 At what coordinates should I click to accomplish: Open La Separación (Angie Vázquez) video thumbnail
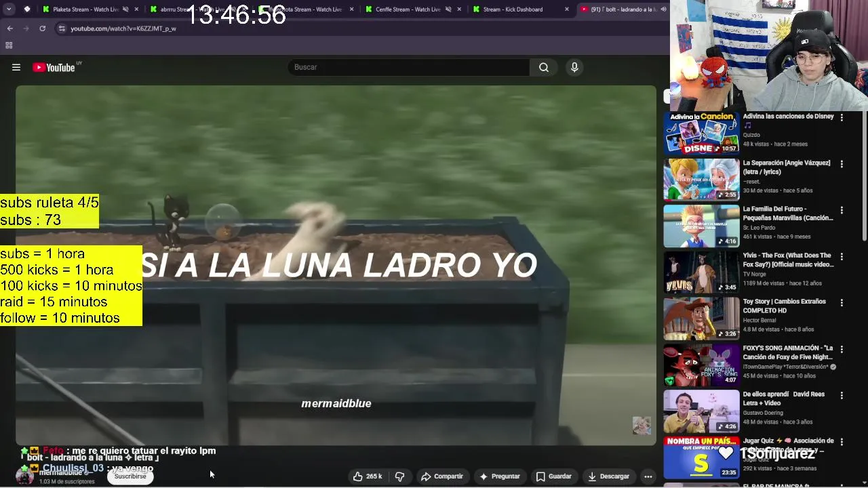pyautogui.click(x=701, y=180)
